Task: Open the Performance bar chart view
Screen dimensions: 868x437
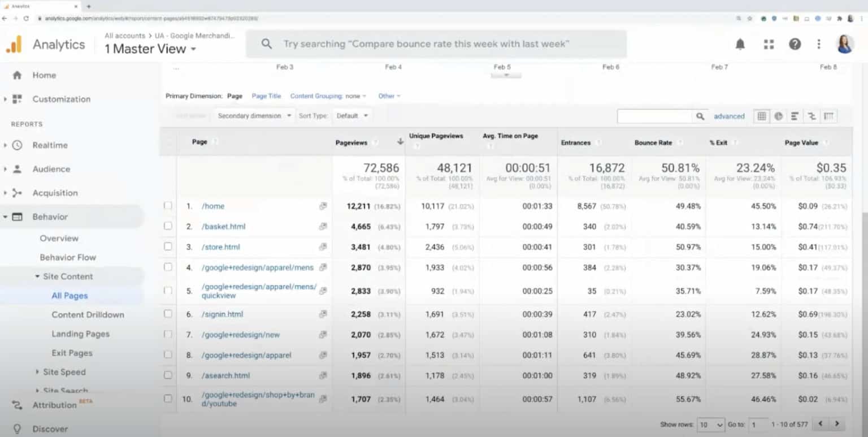Action: 795,116
